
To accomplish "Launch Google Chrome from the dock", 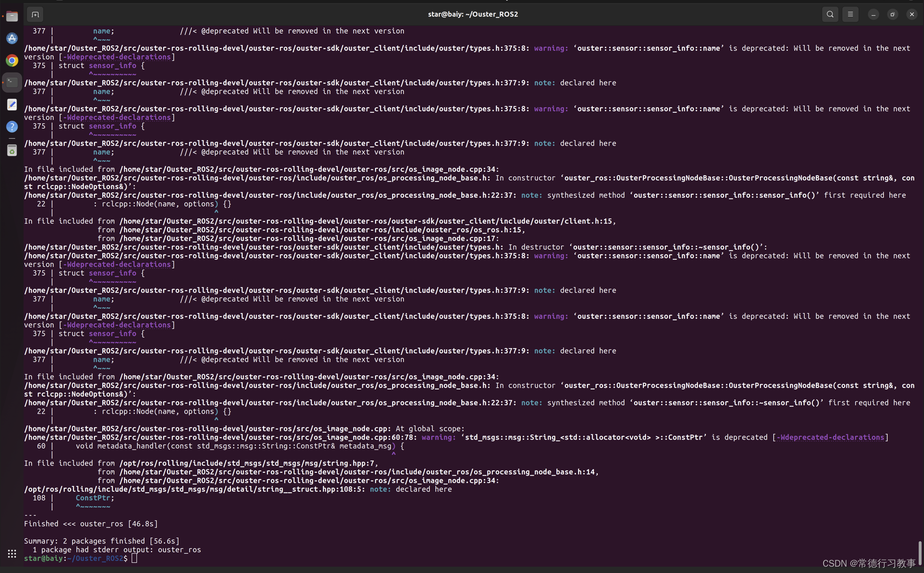I will (x=12, y=60).
